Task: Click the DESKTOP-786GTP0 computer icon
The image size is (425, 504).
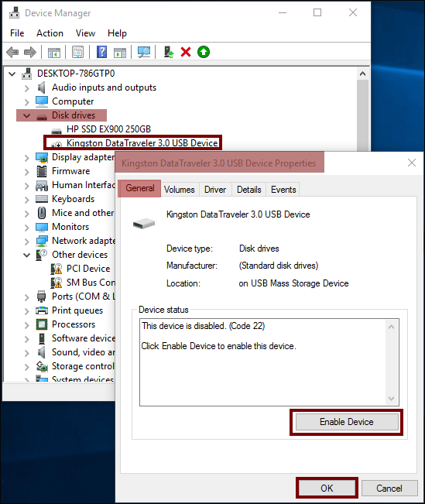Action: click(27, 74)
